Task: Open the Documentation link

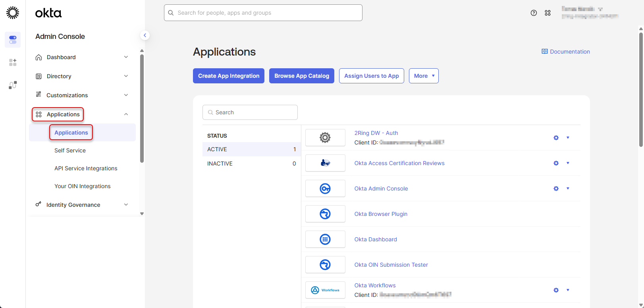Action: [x=566, y=52]
